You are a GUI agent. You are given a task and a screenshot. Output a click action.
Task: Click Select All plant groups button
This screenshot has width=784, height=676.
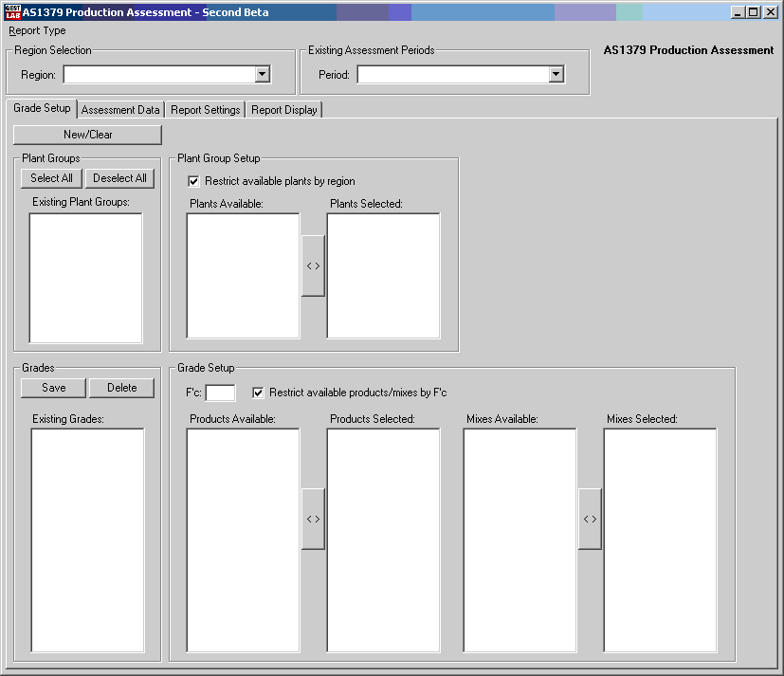tap(51, 178)
